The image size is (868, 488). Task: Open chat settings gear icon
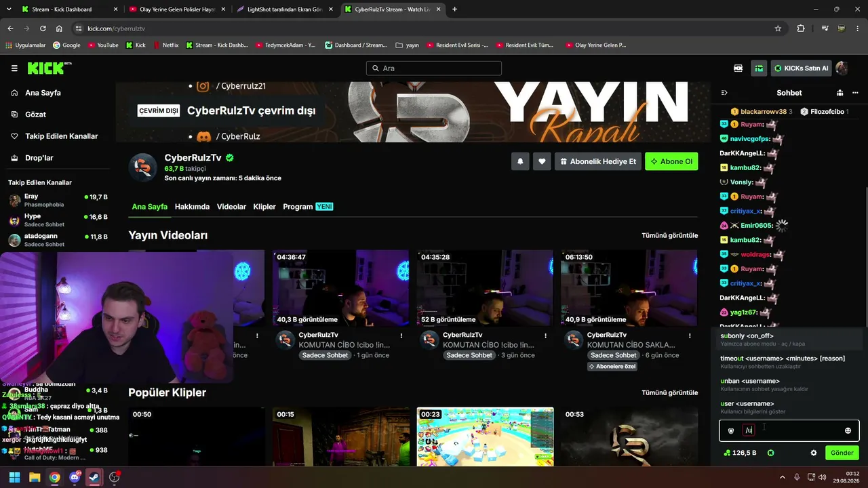814,453
